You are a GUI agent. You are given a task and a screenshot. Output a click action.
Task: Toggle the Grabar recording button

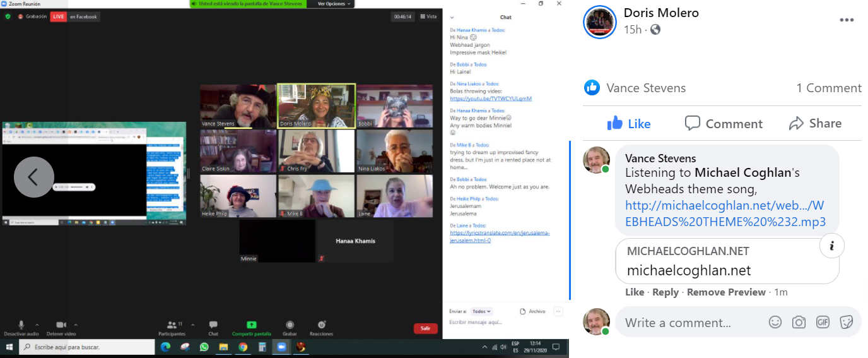[290, 325]
